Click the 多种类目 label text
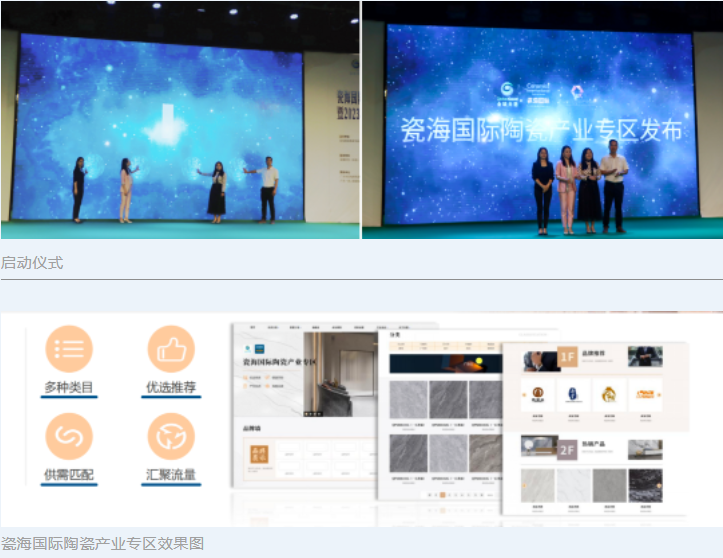The height and width of the screenshot is (558, 723). (x=69, y=387)
